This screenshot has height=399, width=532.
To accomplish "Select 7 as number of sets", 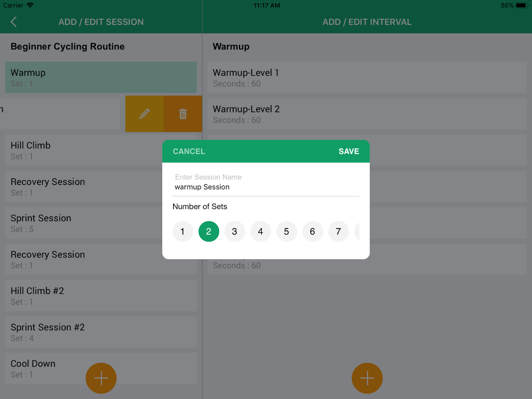I will point(338,231).
